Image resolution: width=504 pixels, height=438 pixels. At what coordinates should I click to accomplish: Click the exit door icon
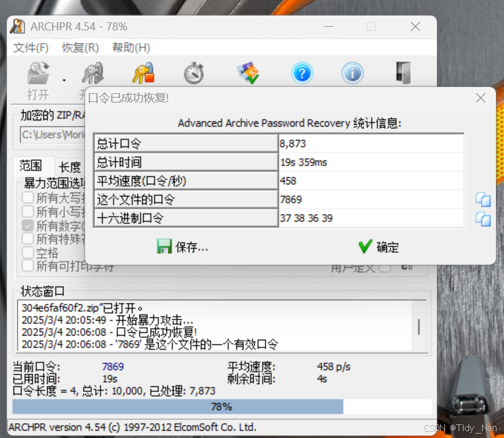[x=403, y=73]
